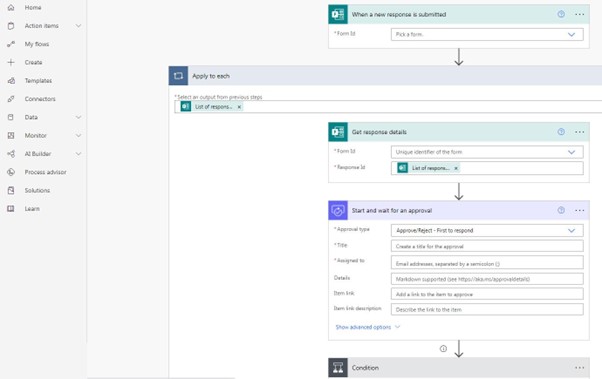Expand Show advanced options
The width and height of the screenshot is (602, 379).
point(367,327)
